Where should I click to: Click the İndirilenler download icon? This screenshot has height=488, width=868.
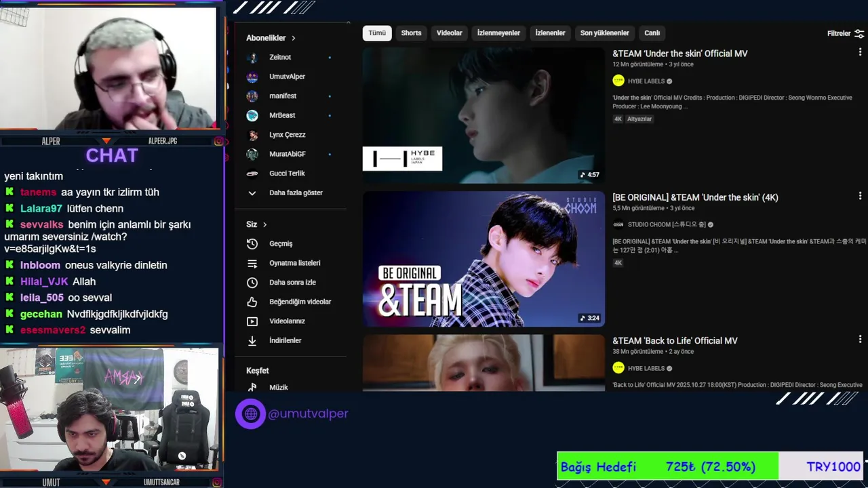click(x=252, y=340)
